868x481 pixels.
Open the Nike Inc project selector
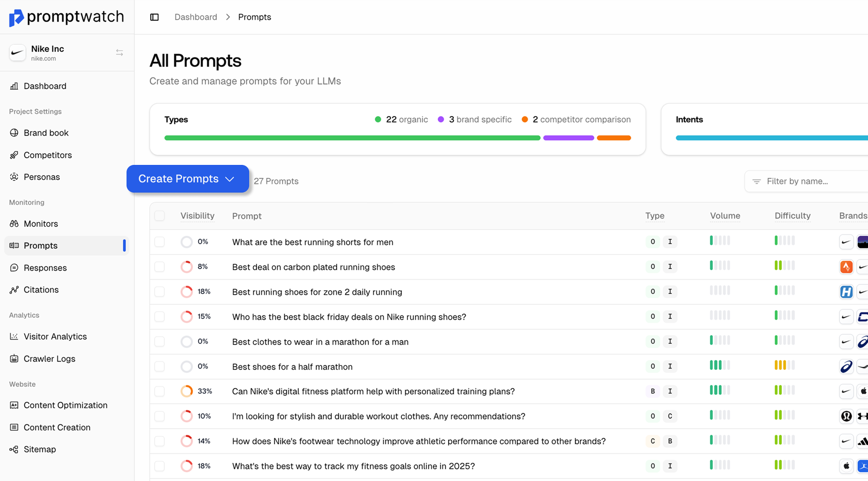(48, 53)
